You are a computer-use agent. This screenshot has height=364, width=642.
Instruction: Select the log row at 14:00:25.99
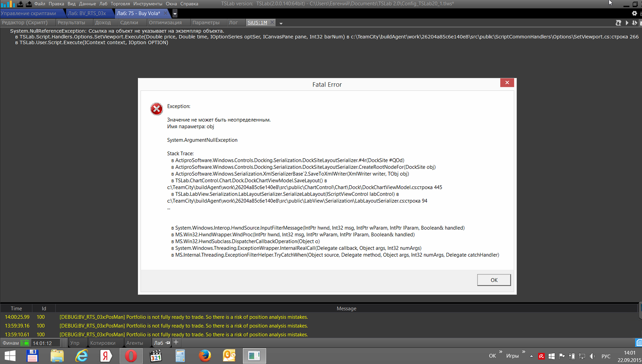(x=319, y=317)
